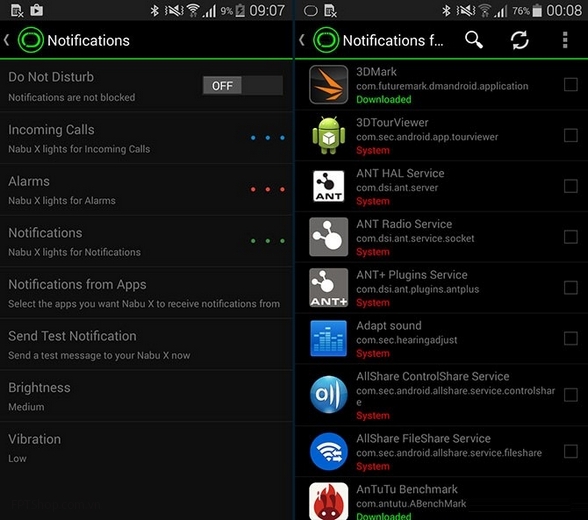
Task: Tap the Incoming Calls label
Action: click(51, 130)
